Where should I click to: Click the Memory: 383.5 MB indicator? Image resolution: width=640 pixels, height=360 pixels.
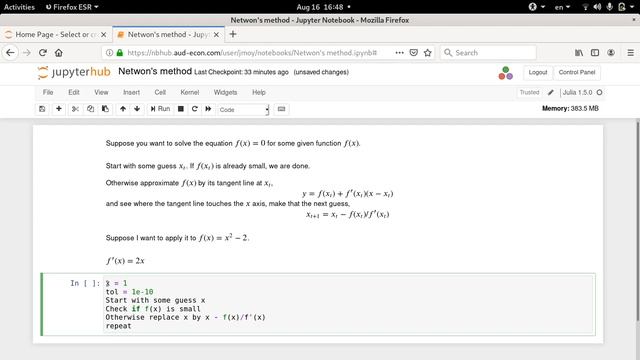pyautogui.click(x=570, y=108)
